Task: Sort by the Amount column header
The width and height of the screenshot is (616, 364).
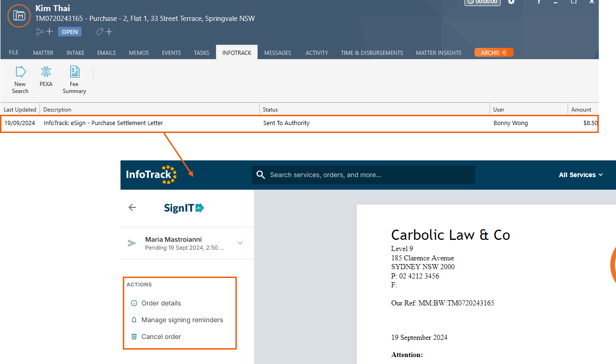Action: pyautogui.click(x=583, y=110)
